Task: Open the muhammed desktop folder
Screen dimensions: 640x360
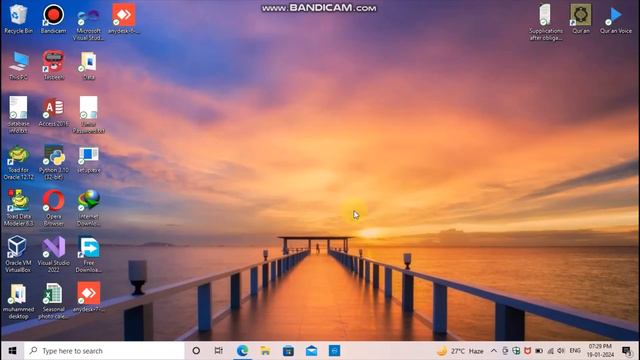Action: 18,301
